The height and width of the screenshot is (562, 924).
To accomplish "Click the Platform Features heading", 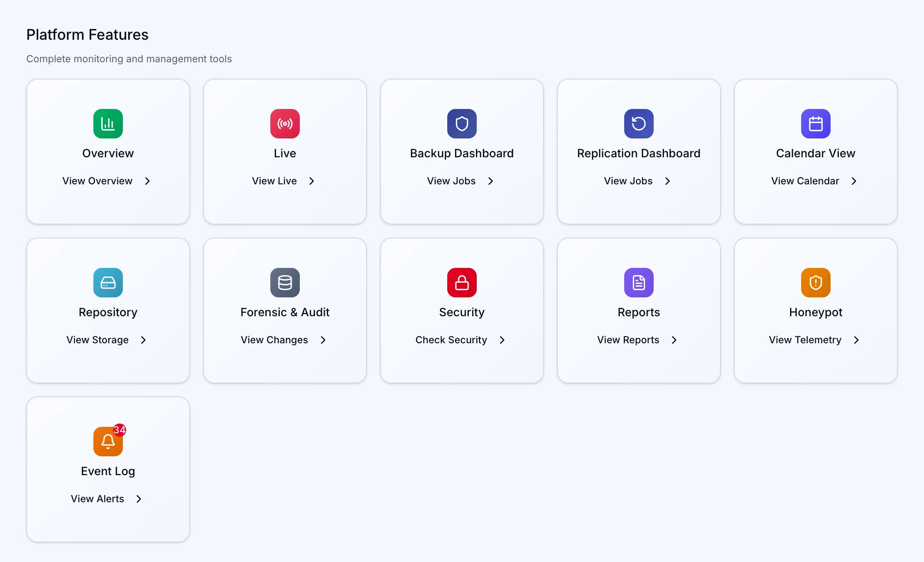I will 87,35.
